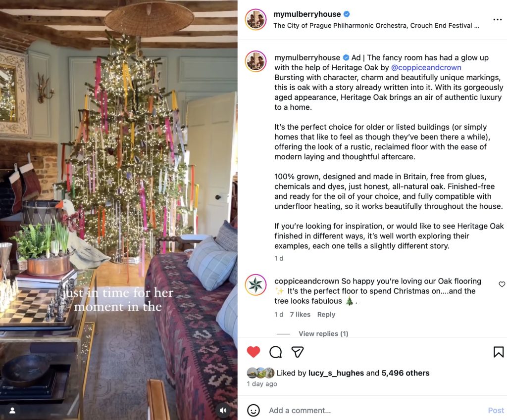Image resolution: width=507 pixels, height=420 pixels.
Task: Expand View replies (1)
Action: 323,333
